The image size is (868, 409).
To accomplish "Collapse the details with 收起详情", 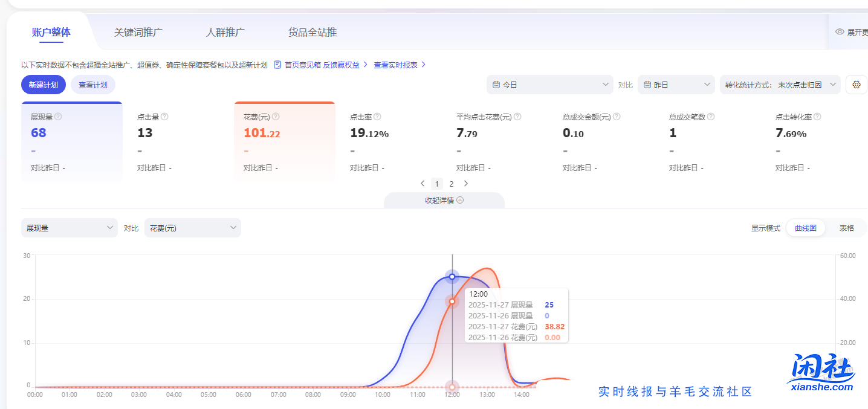I will pos(444,199).
